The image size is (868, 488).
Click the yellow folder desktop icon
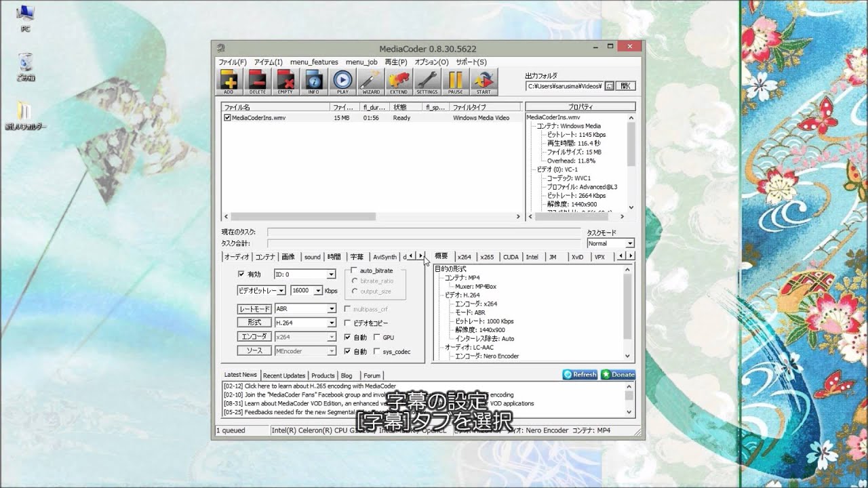[x=26, y=115]
